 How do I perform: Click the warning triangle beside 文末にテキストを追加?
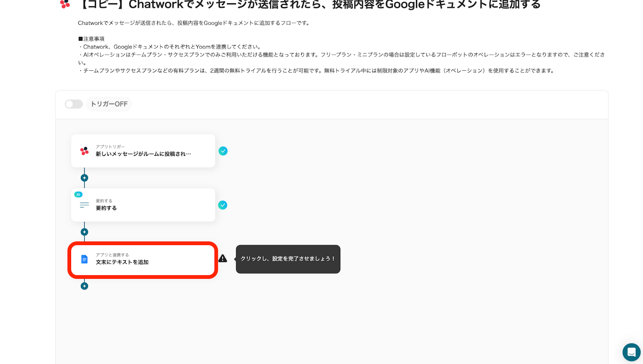(223, 258)
